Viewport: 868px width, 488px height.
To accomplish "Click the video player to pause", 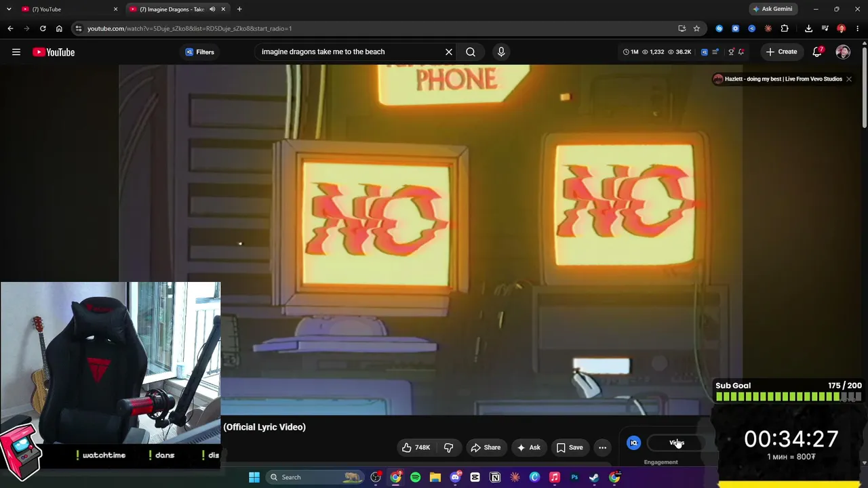I will point(431,240).
